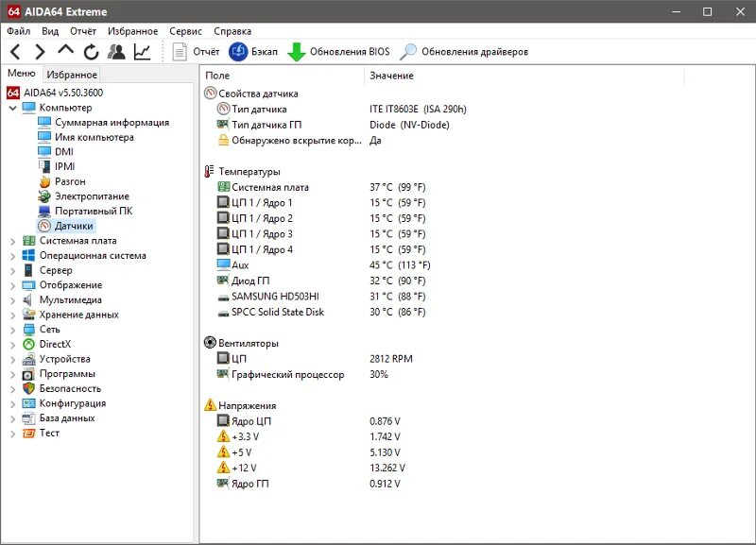Screen dimensions: 756x545
Task: Expand the Тест tree node
Action: pos(13,434)
